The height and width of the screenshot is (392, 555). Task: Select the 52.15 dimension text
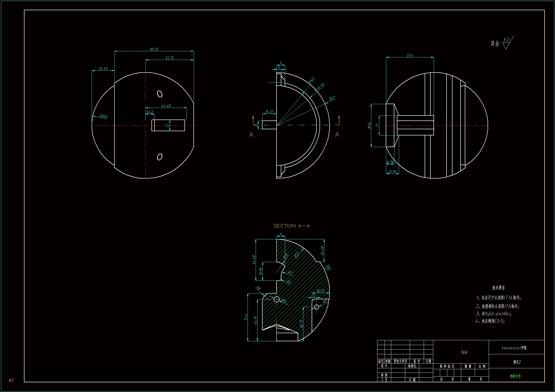pos(169,58)
